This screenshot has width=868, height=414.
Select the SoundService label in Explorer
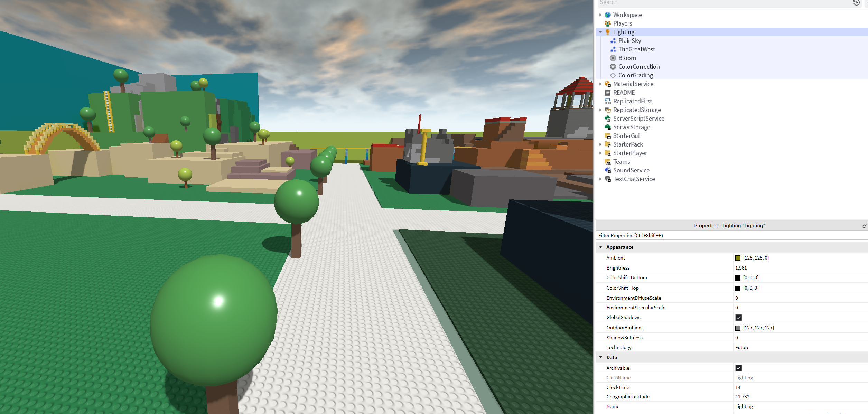[631, 170]
